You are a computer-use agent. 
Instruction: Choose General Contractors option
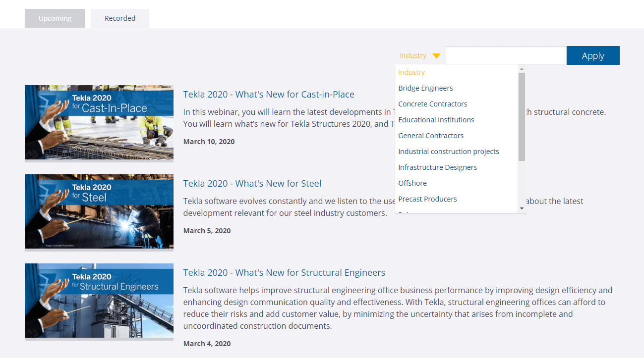pyautogui.click(x=457, y=136)
